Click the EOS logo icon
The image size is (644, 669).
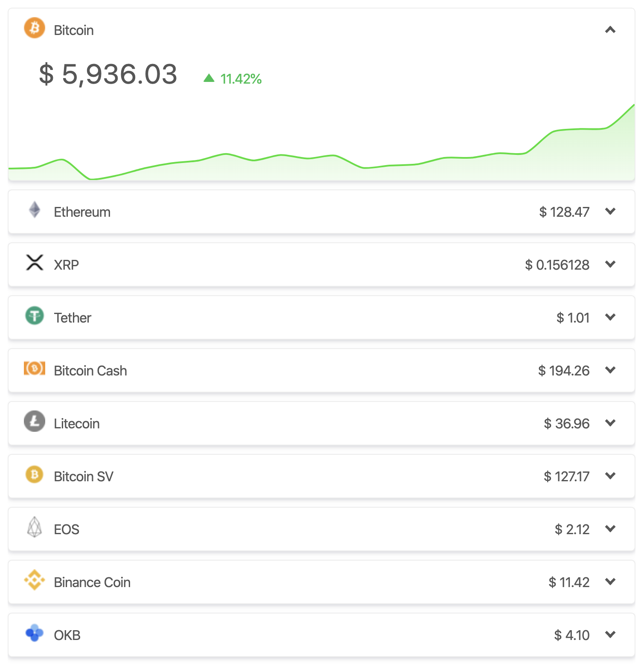click(x=35, y=527)
